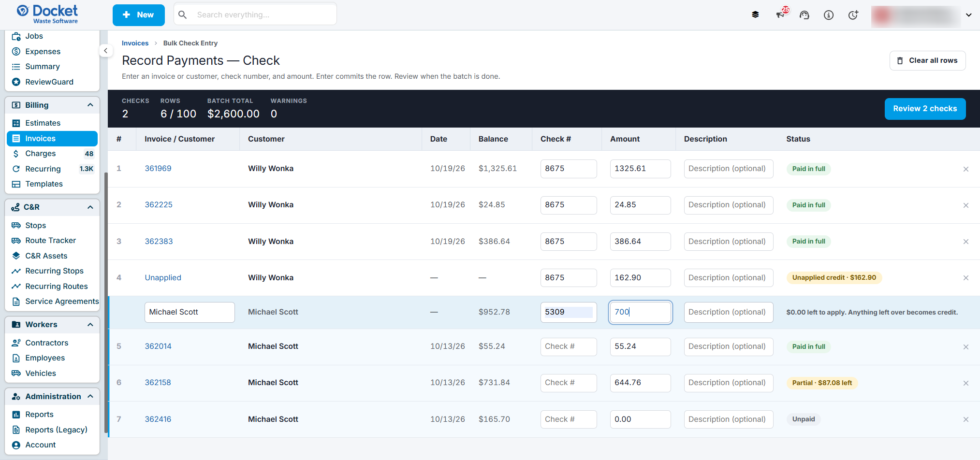Click the New button

(x=139, y=15)
